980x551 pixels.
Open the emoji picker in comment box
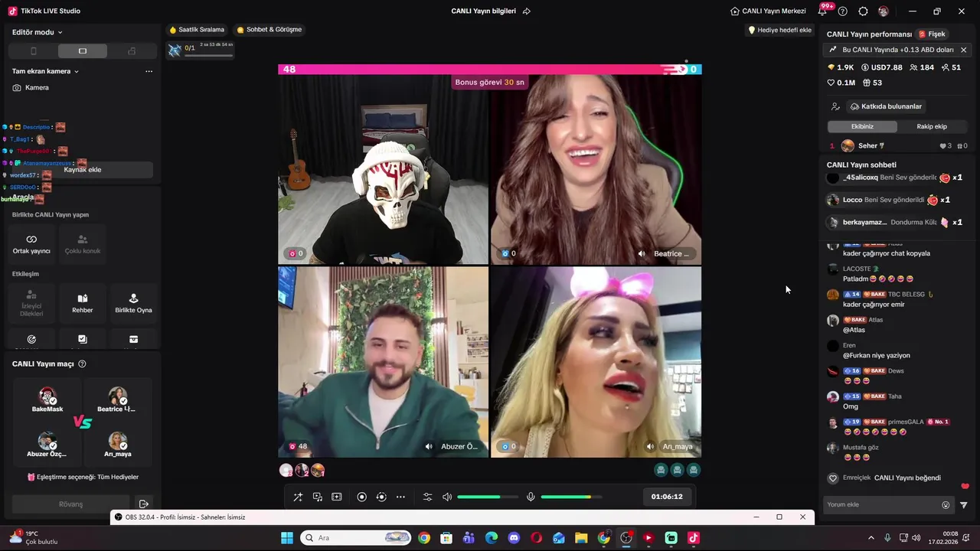tap(946, 505)
